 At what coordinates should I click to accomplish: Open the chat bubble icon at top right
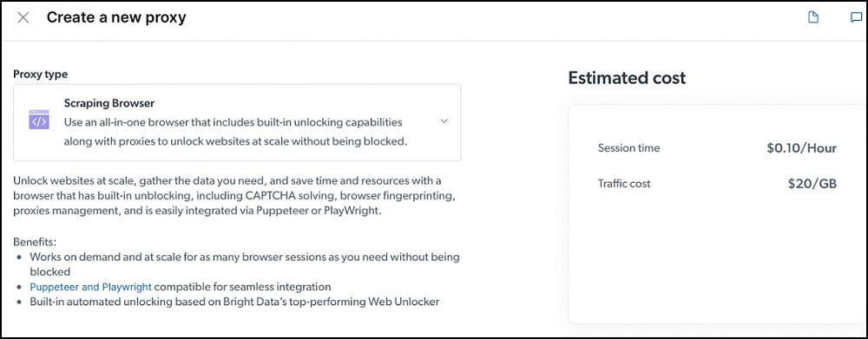(x=857, y=17)
